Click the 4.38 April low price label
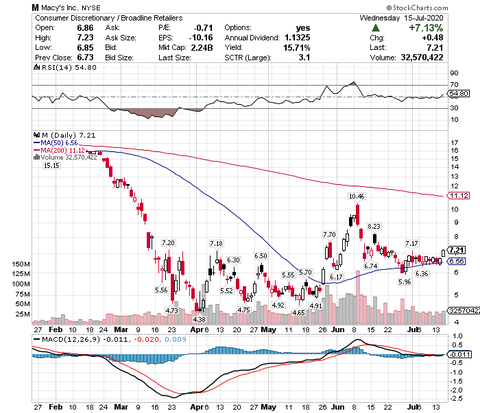The width and height of the screenshot is (480, 413). pyautogui.click(x=199, y=319)
